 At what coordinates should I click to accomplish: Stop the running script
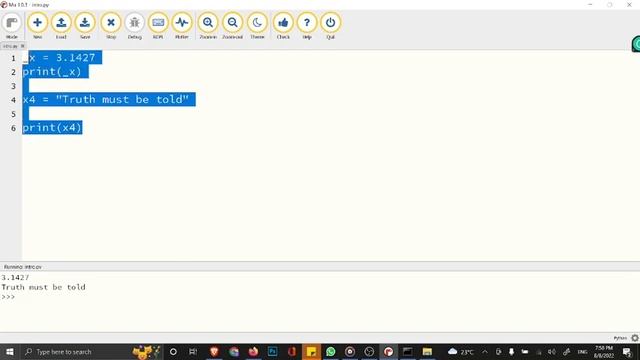pos(111,26)
